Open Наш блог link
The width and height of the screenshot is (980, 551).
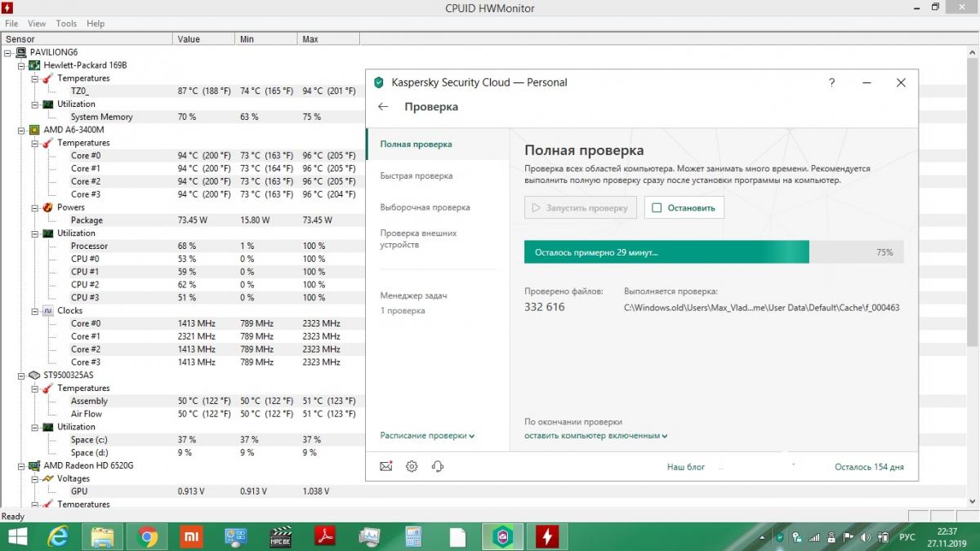pos(686,468)
